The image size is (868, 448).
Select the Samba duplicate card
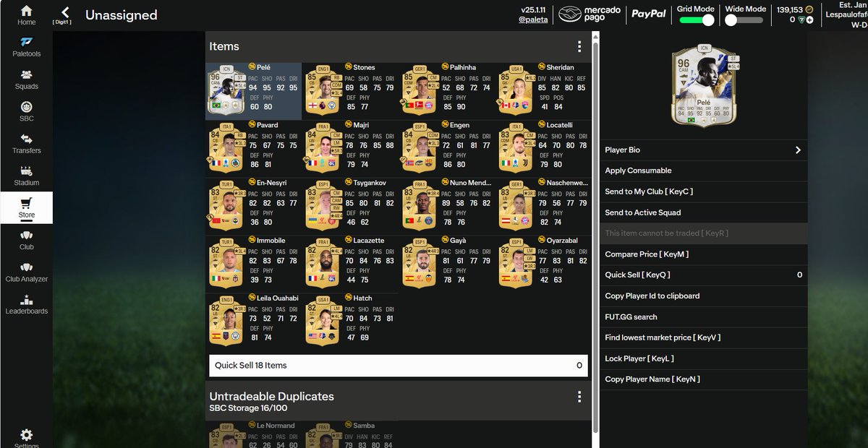coord(350,434)
